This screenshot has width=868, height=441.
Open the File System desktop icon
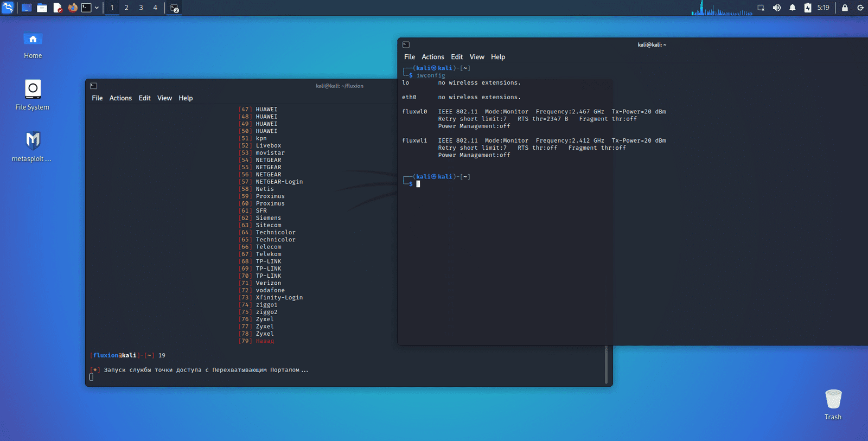click(x=33, y=95)
